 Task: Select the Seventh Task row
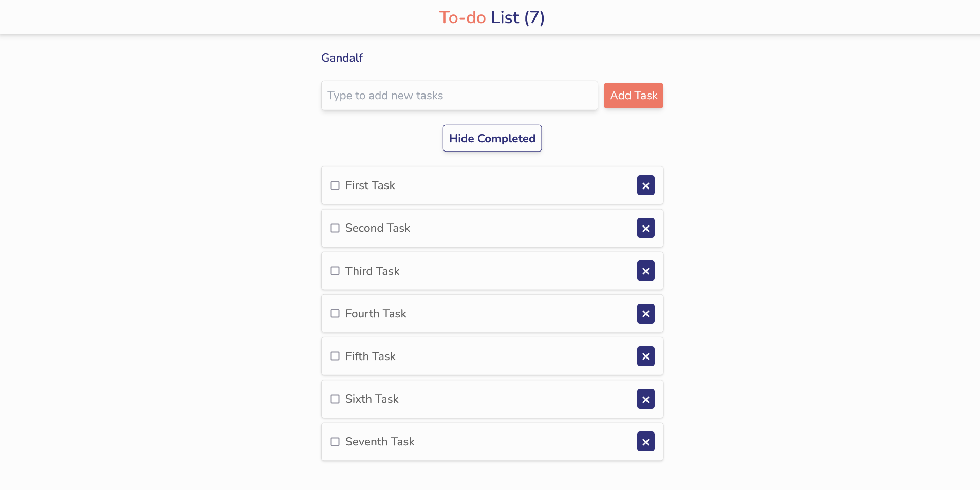click(488, 441)
